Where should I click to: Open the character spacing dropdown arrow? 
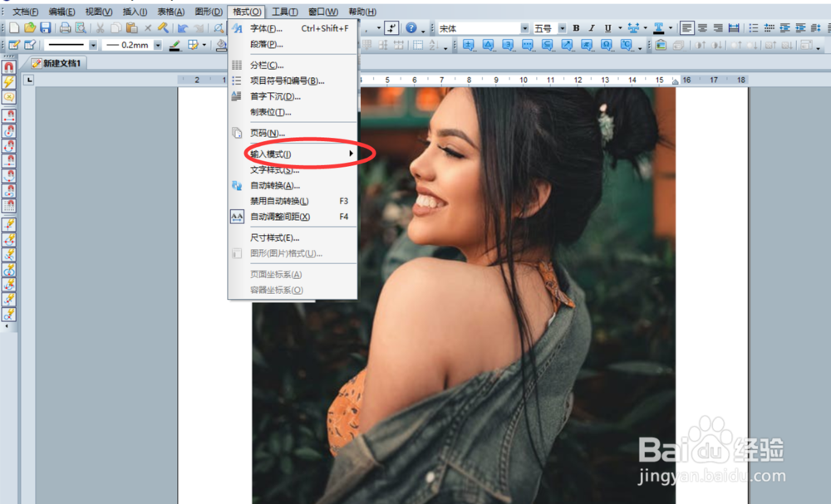click(645, 28)
